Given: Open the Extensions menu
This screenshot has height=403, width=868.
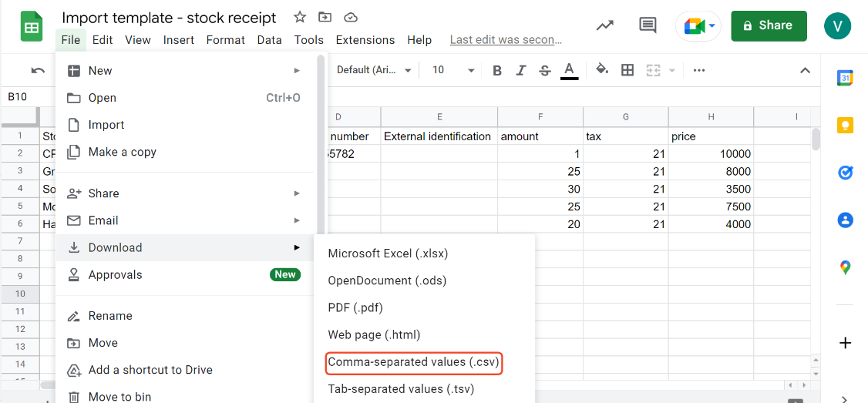Looking at the screenshot, I should (365, 40).
